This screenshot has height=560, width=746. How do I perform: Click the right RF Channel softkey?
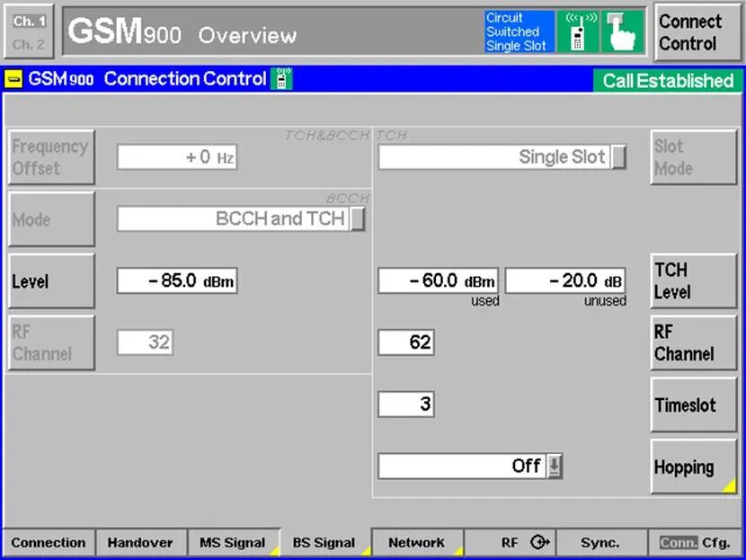[x=693, y=342]
